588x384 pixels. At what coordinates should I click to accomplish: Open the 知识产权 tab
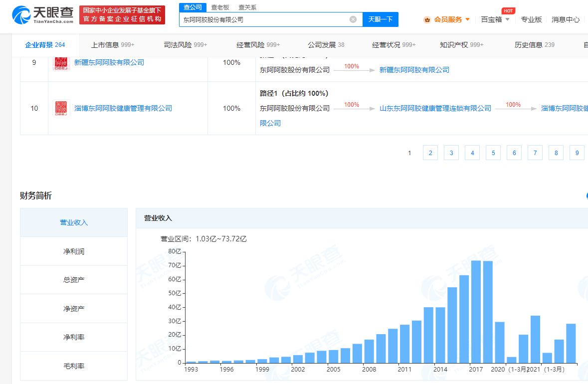point(461,45)
